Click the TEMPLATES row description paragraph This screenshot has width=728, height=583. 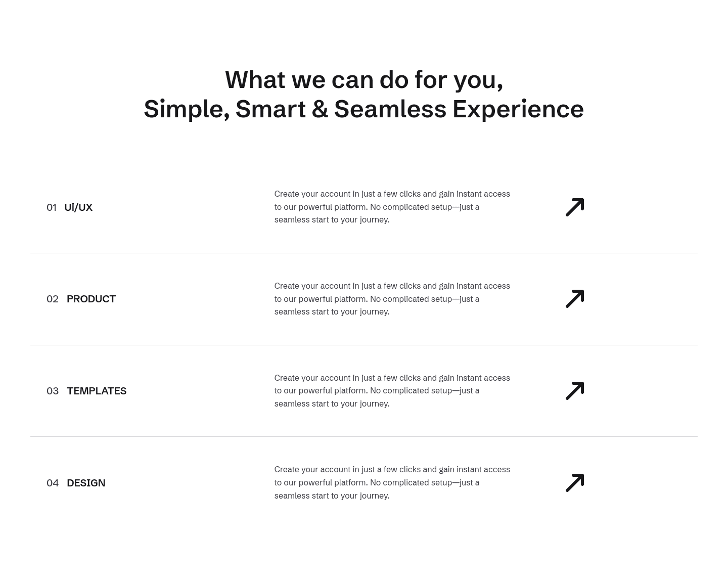pyautogui.click(x=392, y=391)
